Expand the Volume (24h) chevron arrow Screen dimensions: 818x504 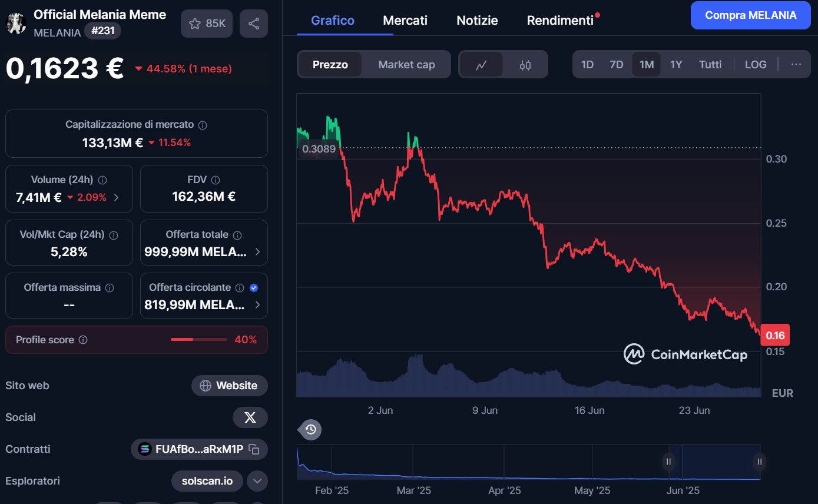[116, 198]
